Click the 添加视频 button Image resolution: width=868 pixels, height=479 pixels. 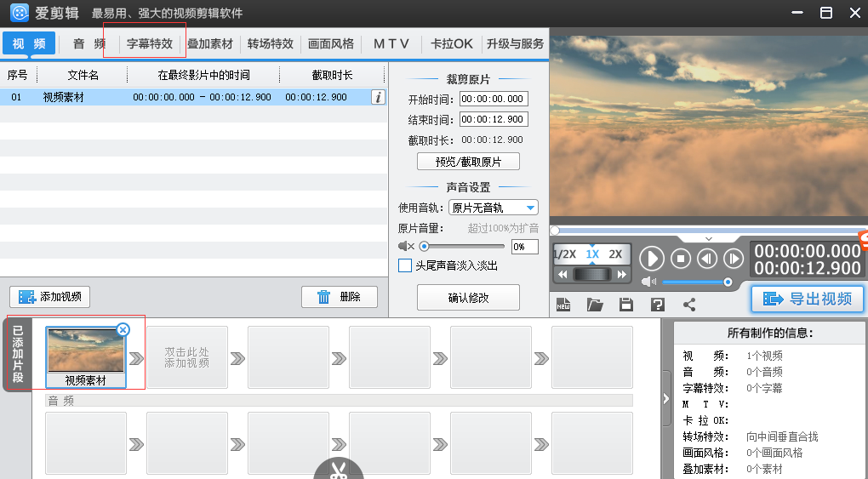click(x=50, y=297)
